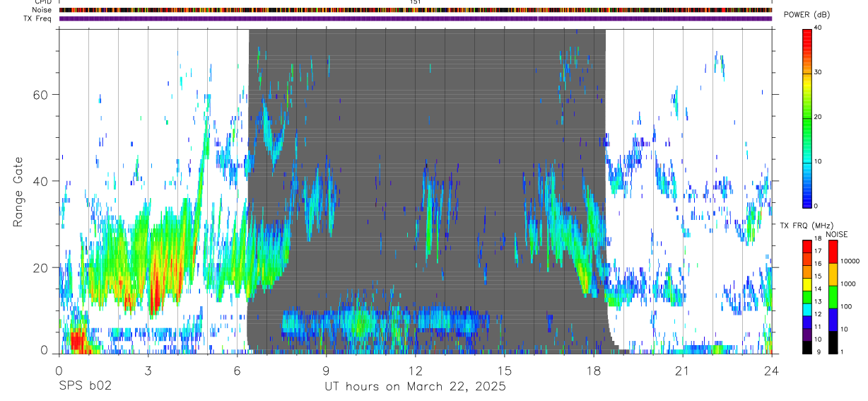868x401 pixels.
Task: Click the 12 MHz frequency scale label
Action: [x=819, y=314]
